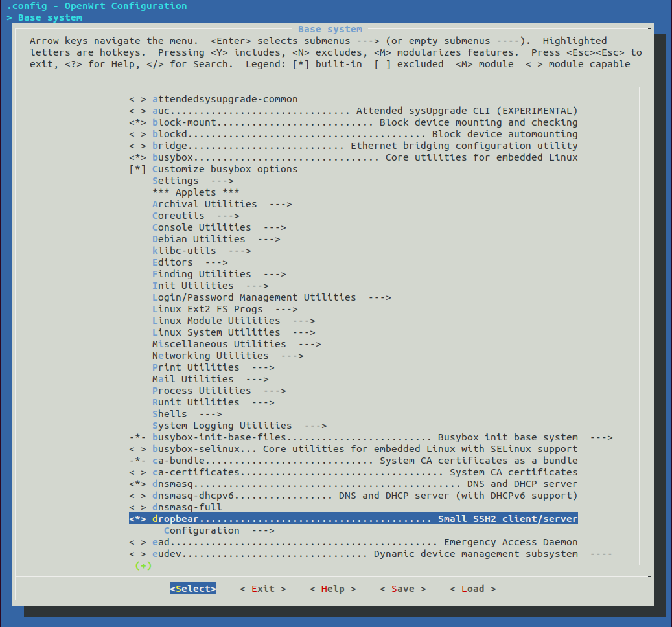Toggle the eudev device management package
672x627 pixels.
(370, 554)
